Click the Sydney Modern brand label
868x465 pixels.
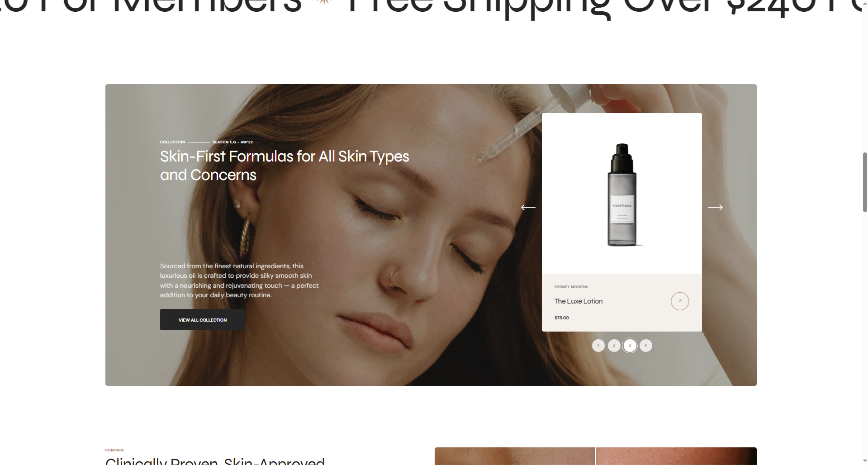[571, 287]
